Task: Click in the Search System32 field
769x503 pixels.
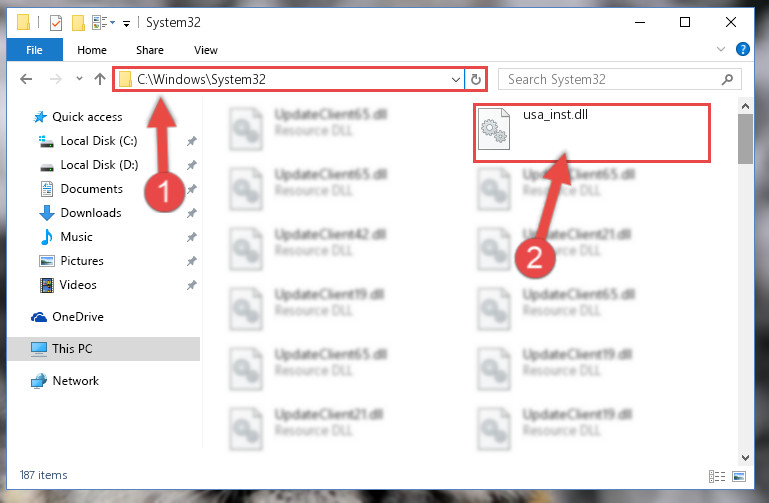Action: pyautogui.click(x=611, y=79)
